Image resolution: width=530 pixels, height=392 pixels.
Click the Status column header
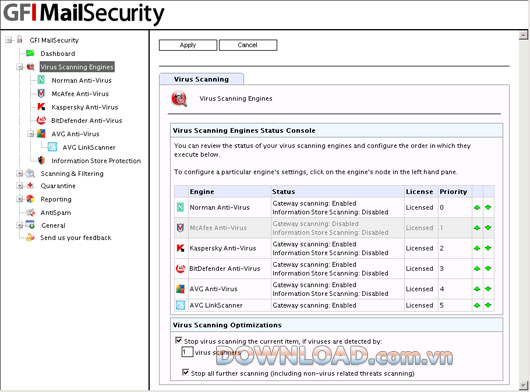pyautogui.click(x=338, y=192)
